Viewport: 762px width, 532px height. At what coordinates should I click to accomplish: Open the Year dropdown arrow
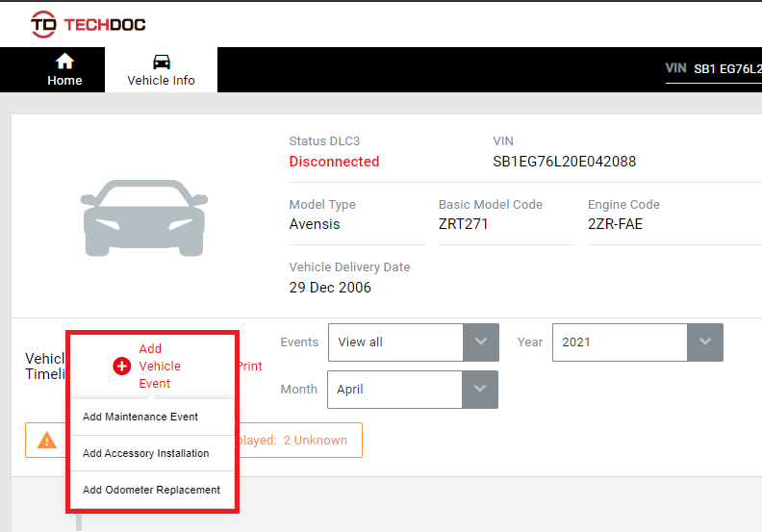[x=704, y=342]
